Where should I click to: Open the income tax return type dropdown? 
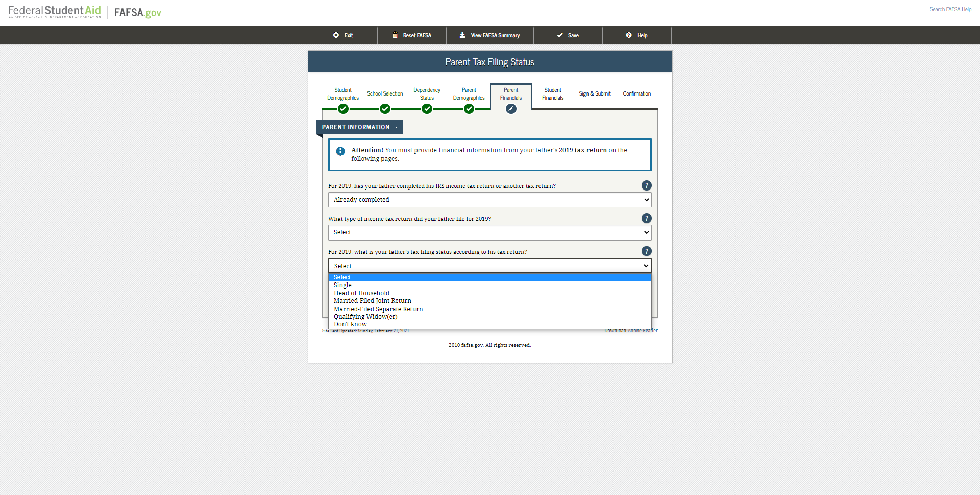point(489,232)
